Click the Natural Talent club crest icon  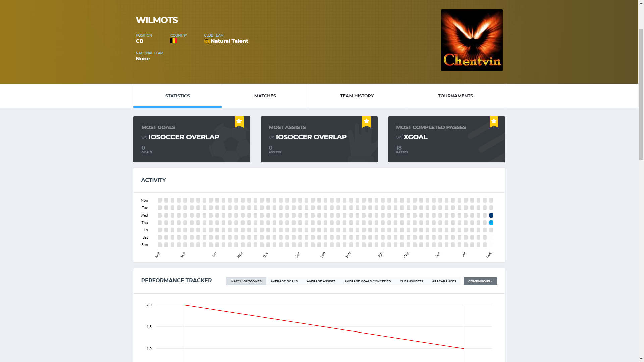click(x=207, y=41)
